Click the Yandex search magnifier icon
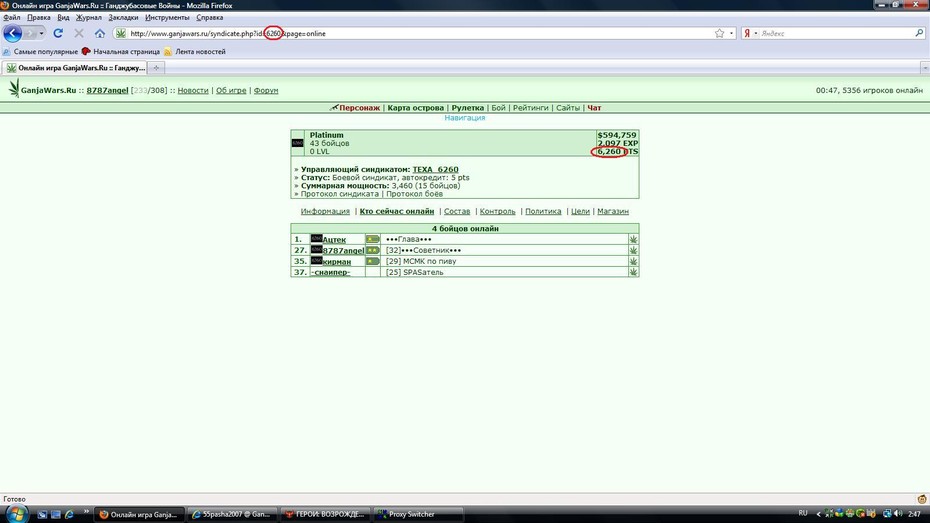 coord(919,33)
